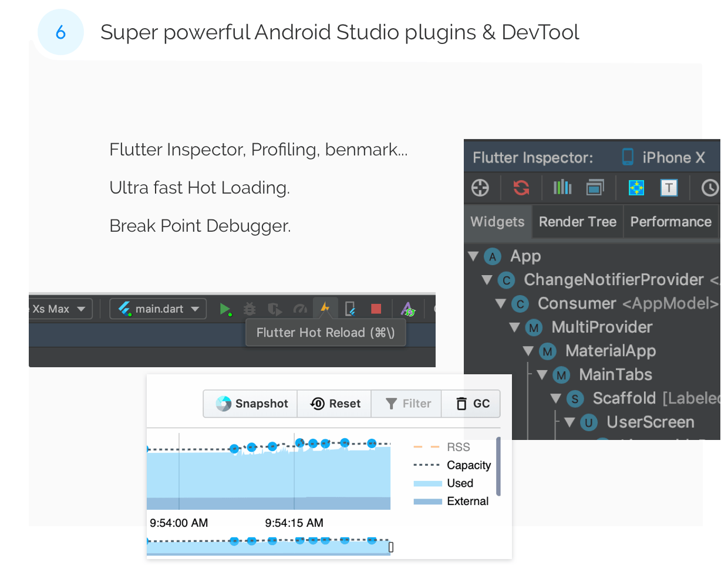The image size is (728, 579).
Task: Click the Profile gauge icon
Action: point(300,309)
